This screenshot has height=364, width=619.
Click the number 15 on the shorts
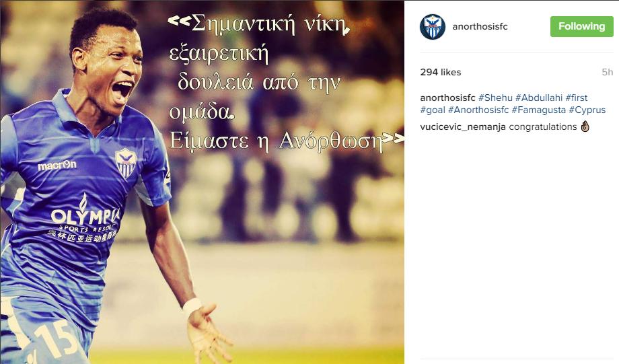[56, 338]
